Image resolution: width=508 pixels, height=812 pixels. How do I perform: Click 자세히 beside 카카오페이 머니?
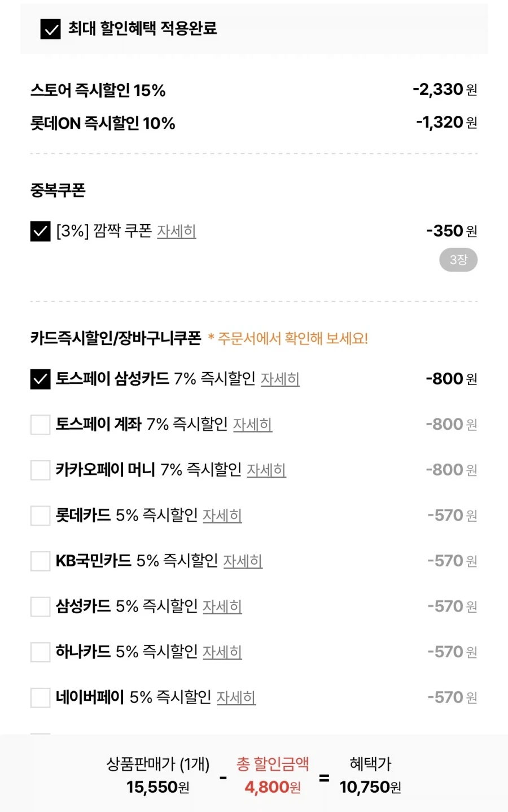coord(266,470)
